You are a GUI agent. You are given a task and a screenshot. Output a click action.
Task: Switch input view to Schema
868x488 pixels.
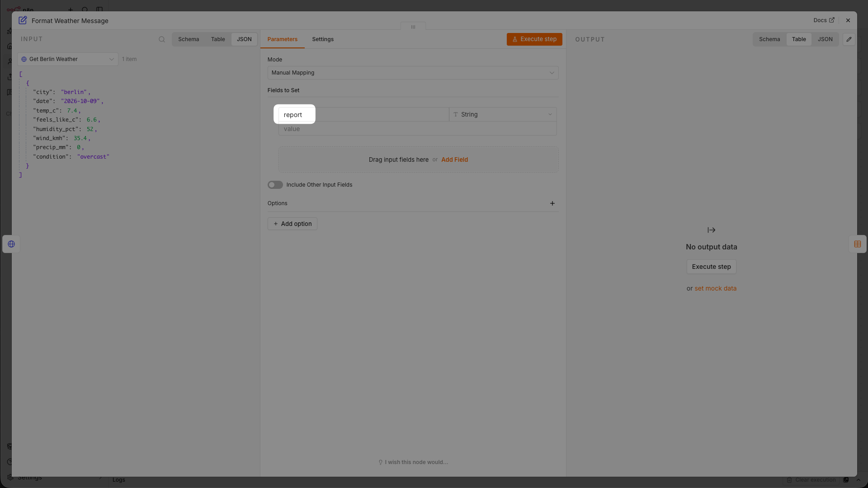tap(189, 39)
